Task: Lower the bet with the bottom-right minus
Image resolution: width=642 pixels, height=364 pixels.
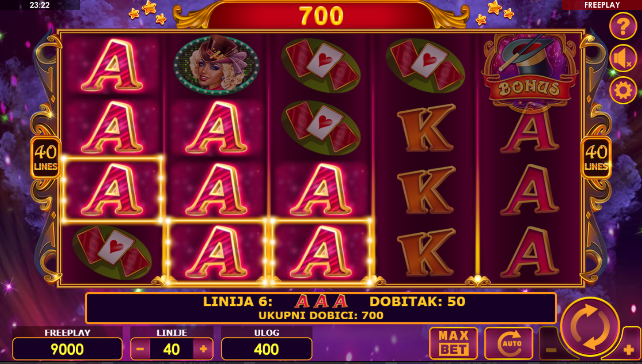Action: pyautogui.click(x=551, y=349)
